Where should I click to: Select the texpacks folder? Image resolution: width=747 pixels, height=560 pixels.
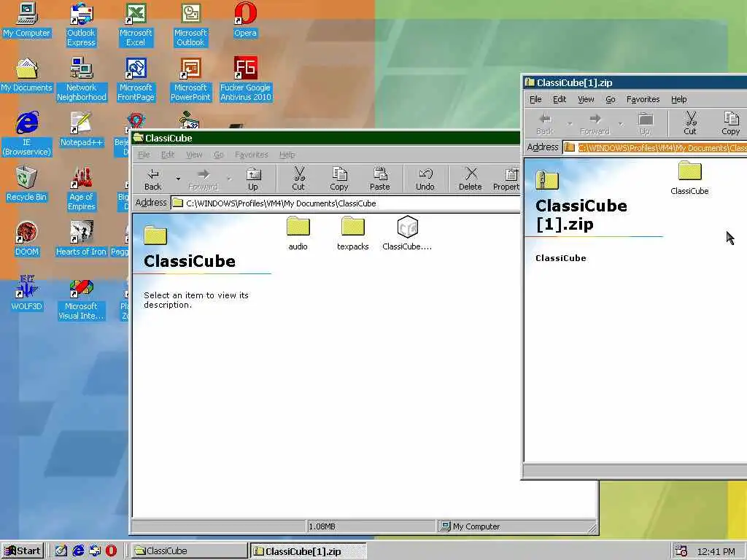pyautogui.click(x=353, y=233)
